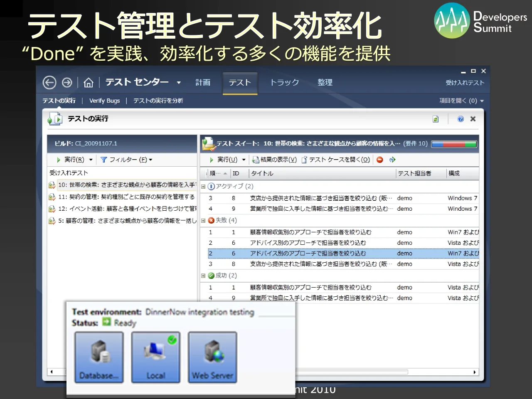Screen dimensions: 532x399
Task: Open the 実行(U) dropdown arrow in suite toolbar
Action: click(x=244, y=160)
